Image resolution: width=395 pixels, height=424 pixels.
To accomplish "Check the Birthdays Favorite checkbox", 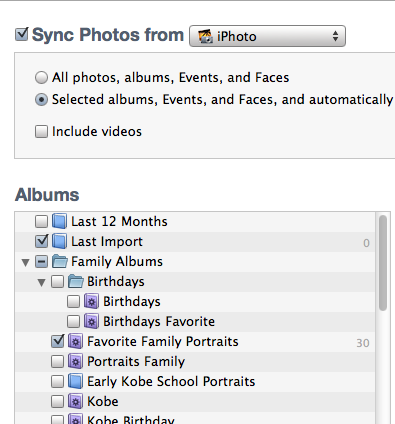I will coord(73,321).
